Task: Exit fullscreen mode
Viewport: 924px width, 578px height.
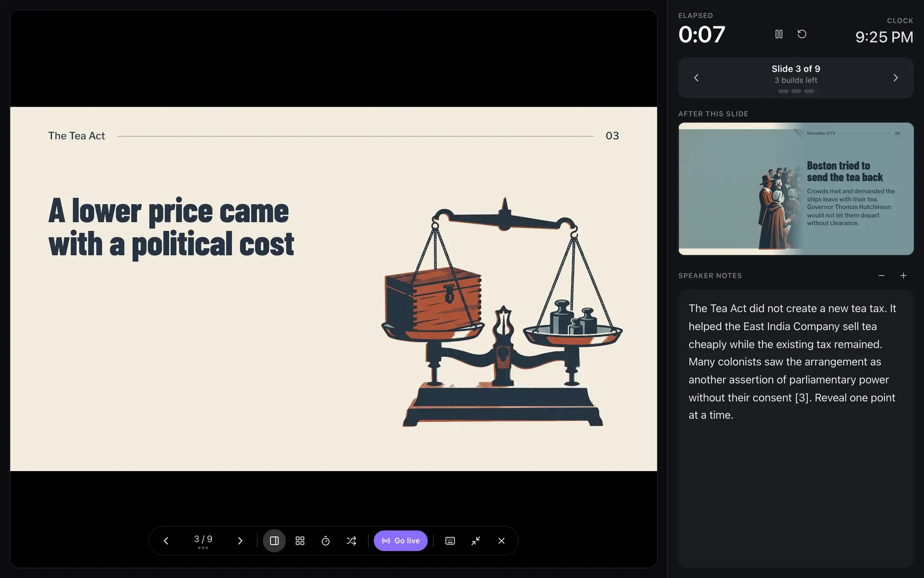Action: pos(476,541)
